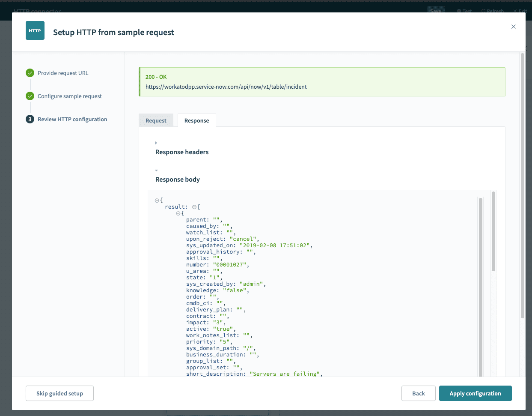Image resolution: width=532 pixels, height=416 pixels.
Task: Switch to the Request tab
Action: click(156, 120)
